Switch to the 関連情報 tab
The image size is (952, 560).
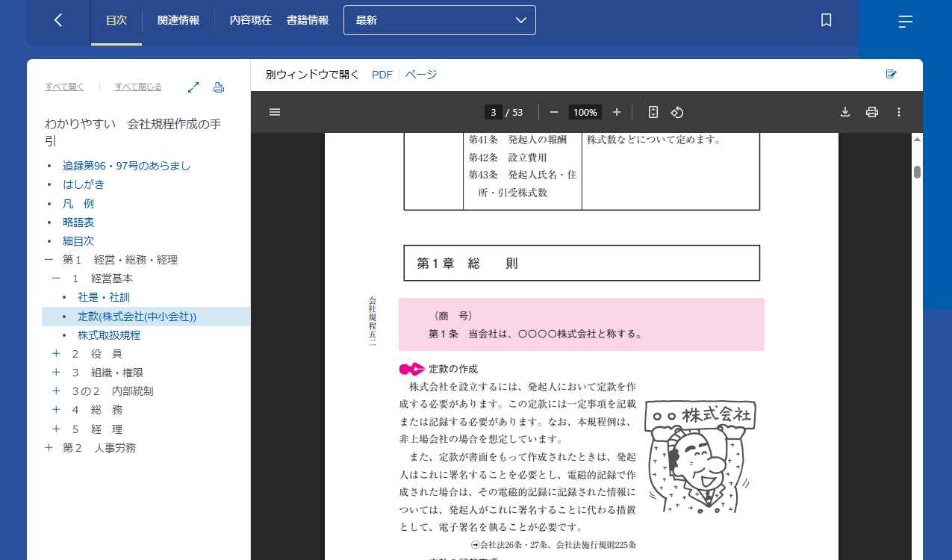tap(178, 21)
